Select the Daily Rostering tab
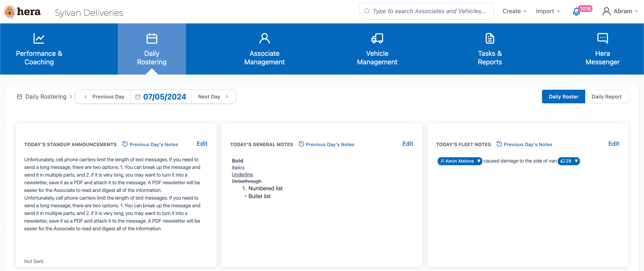 pyautogui.click(x=152, y=49)
